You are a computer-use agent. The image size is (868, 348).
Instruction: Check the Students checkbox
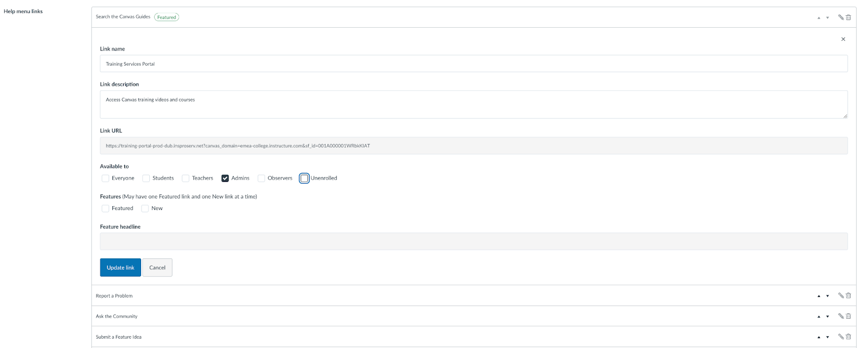tap(146, 178)
